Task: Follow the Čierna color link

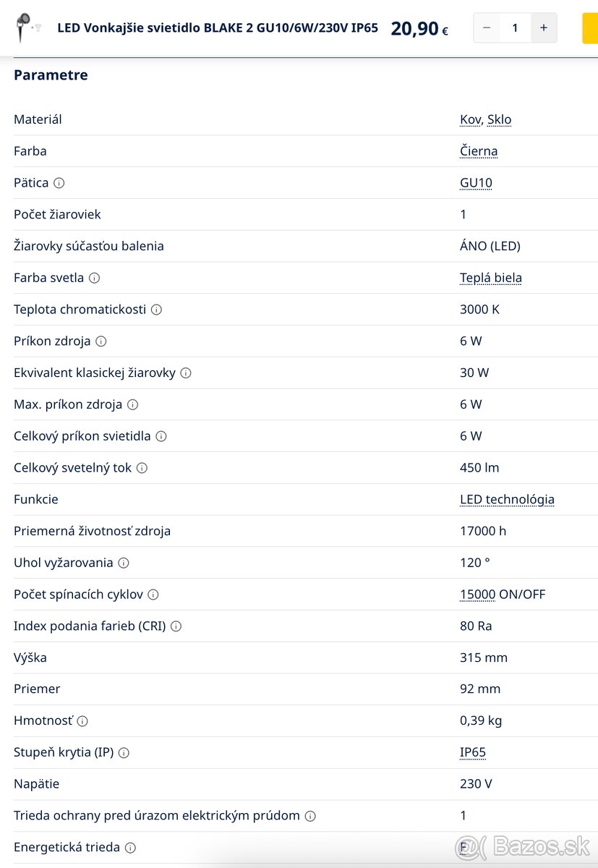Action: [479, 151]
